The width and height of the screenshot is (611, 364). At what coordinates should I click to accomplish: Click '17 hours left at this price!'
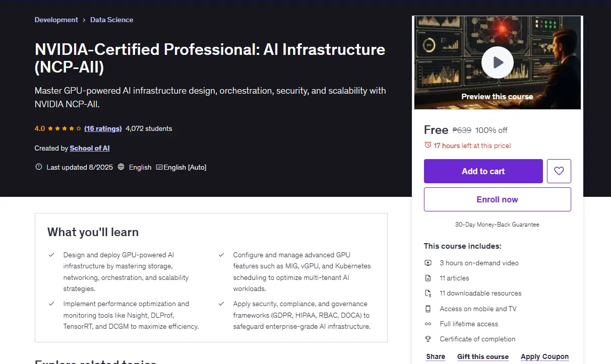472,145
